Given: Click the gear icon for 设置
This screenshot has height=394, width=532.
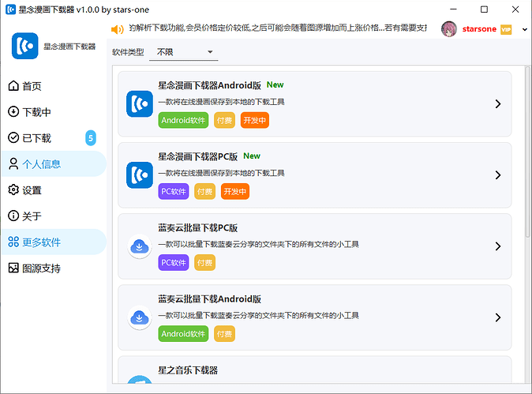Looking at the screenshot, I should pyautogui.click(x=13, y=189).
